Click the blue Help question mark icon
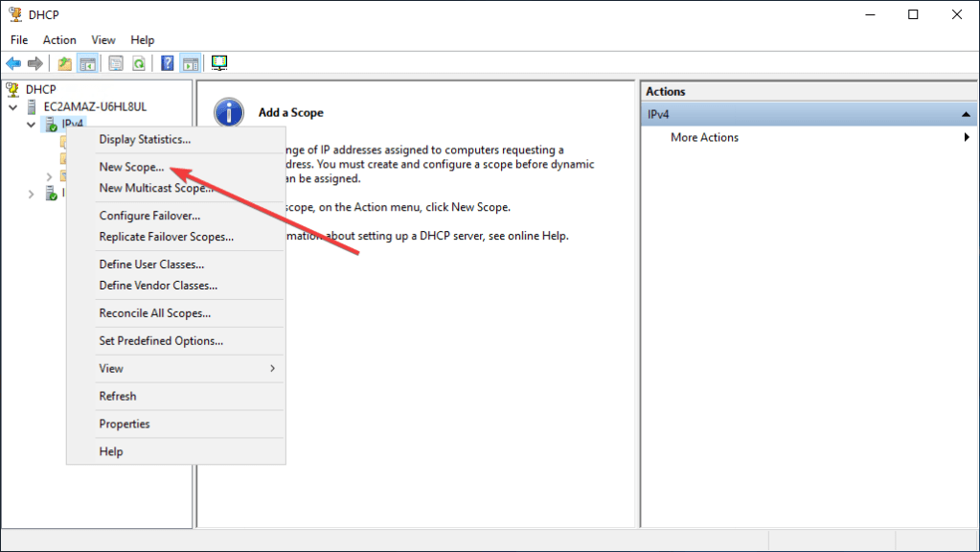Image resolution: width=980 pixels, height=552 pixels. coord(168,63)
